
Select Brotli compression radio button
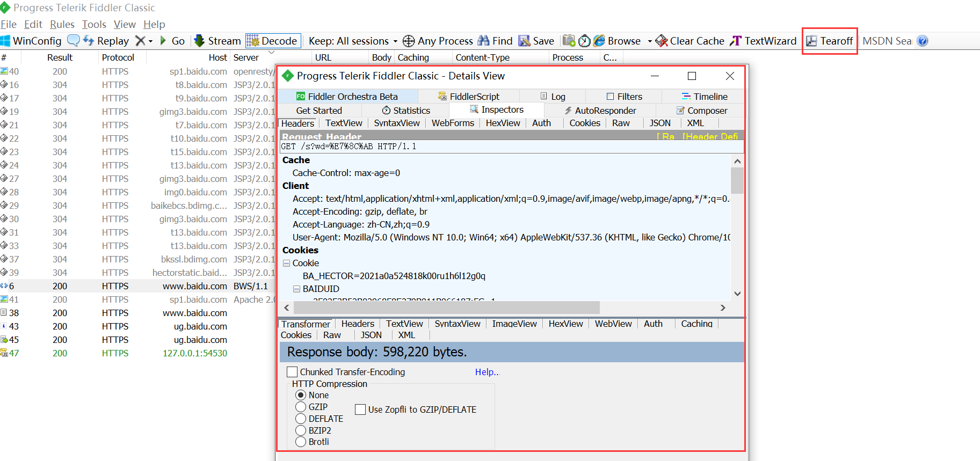[301, 442]
